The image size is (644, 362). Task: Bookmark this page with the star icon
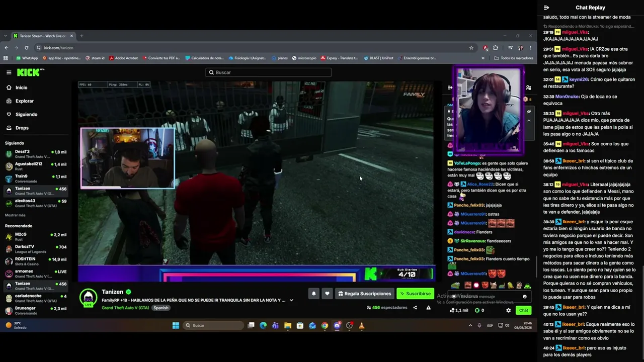(x=471, y=48)
